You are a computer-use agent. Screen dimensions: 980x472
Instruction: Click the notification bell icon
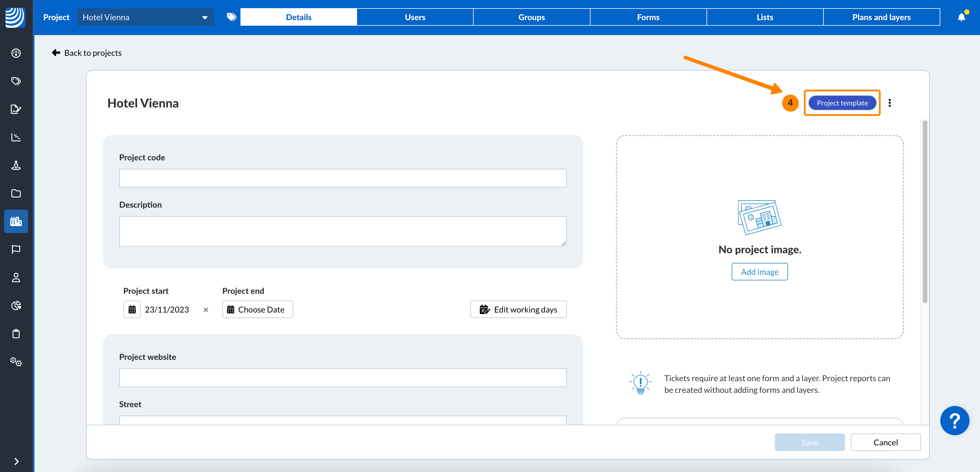point(961,17)
